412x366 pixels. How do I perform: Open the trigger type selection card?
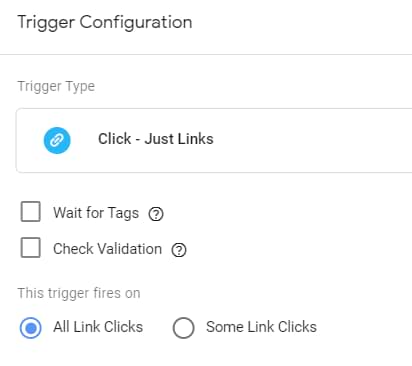point(214,140)
